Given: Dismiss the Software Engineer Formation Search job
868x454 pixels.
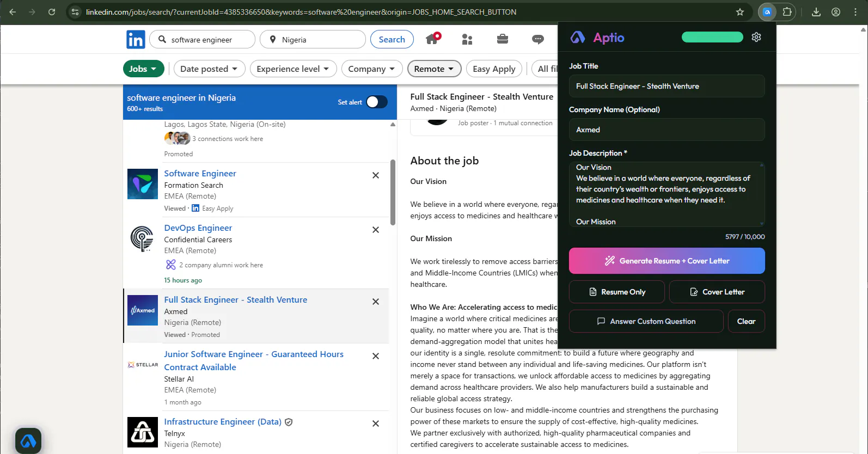Looking at the screenshot, I should click(x=376, y=175).
